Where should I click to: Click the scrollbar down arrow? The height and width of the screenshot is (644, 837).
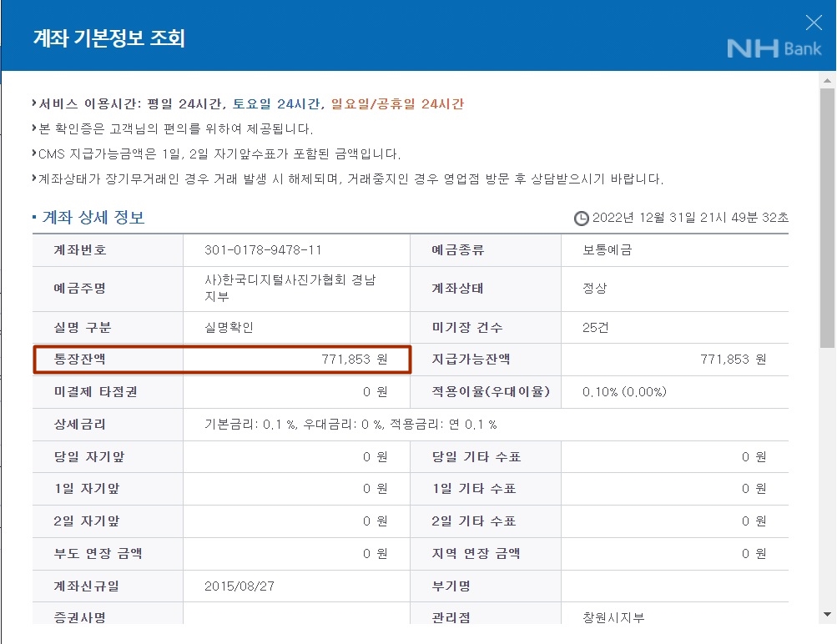coord(827,615)
